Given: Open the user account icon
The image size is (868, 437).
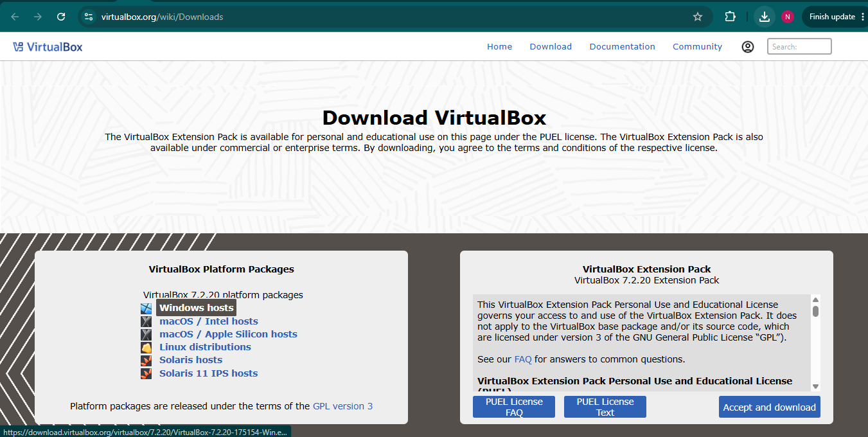Looking at the screenshot, I should tap(747, 46).
